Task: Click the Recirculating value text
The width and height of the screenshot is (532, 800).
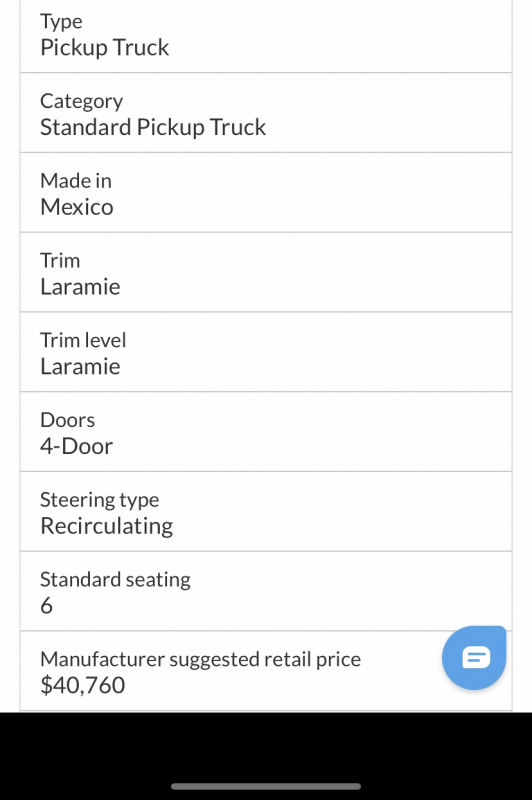Action: click(107, 526)
